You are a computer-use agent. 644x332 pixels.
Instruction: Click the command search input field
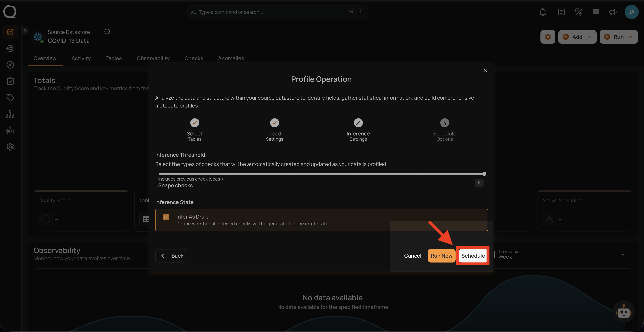[x=275, y=12]
